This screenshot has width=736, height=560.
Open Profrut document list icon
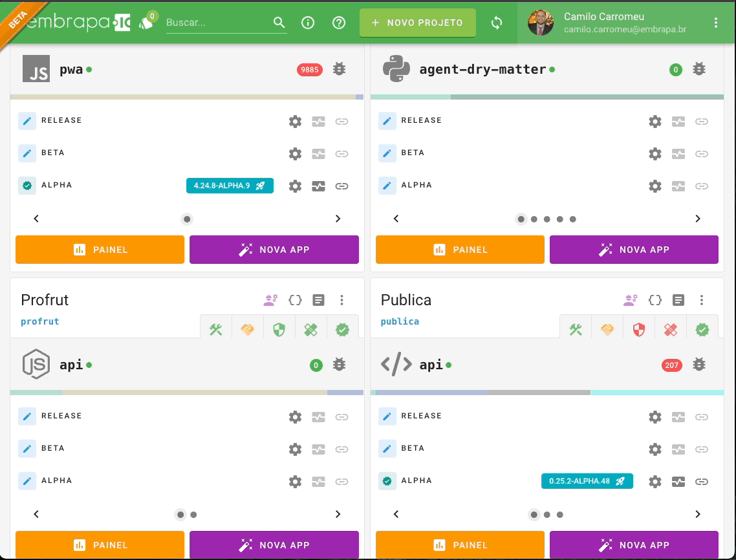tap(318, 300)
